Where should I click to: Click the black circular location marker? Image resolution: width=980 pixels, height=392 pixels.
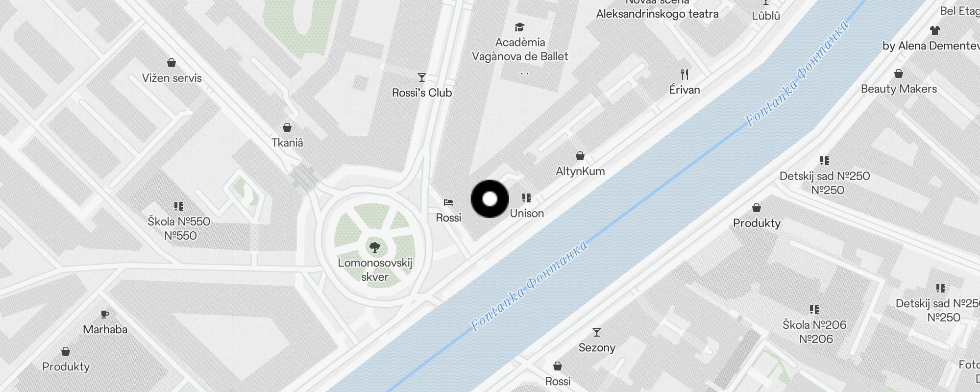point(490,199)
